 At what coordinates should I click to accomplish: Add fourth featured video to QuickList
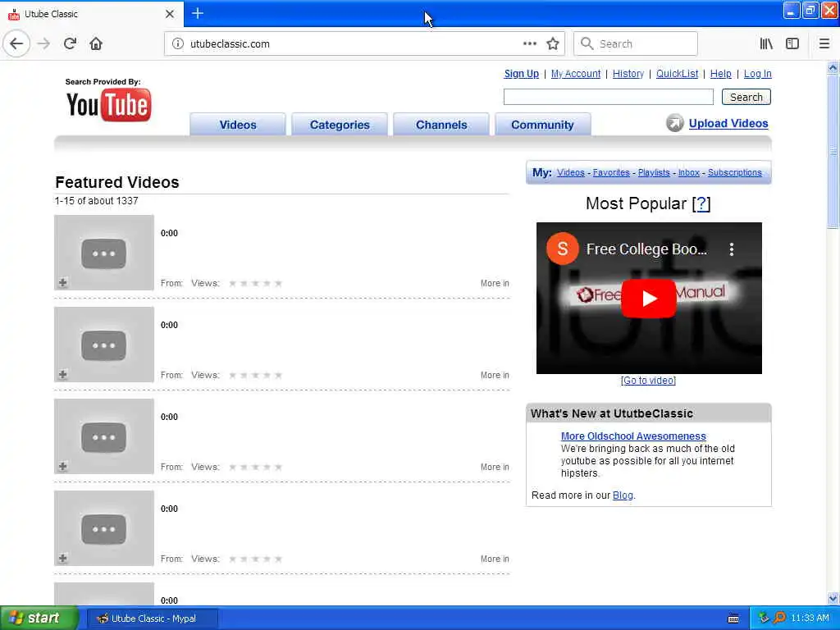(x=62, y=558)
